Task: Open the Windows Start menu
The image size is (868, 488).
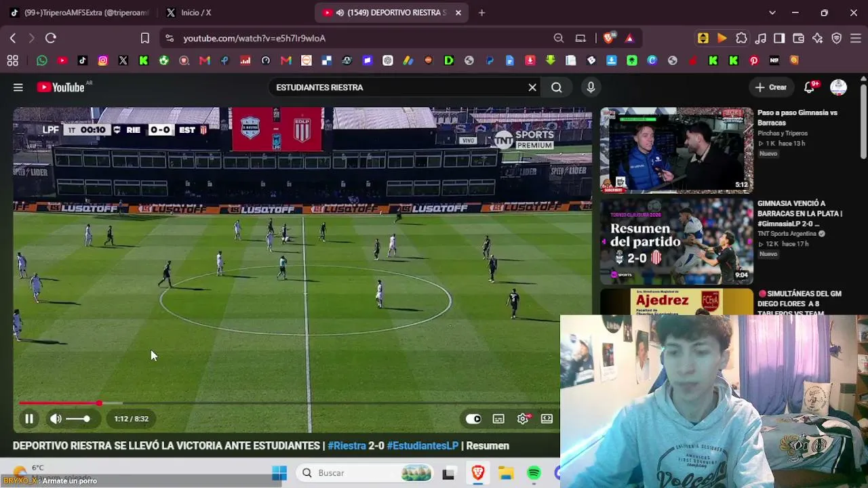Action: coord(279,473)
